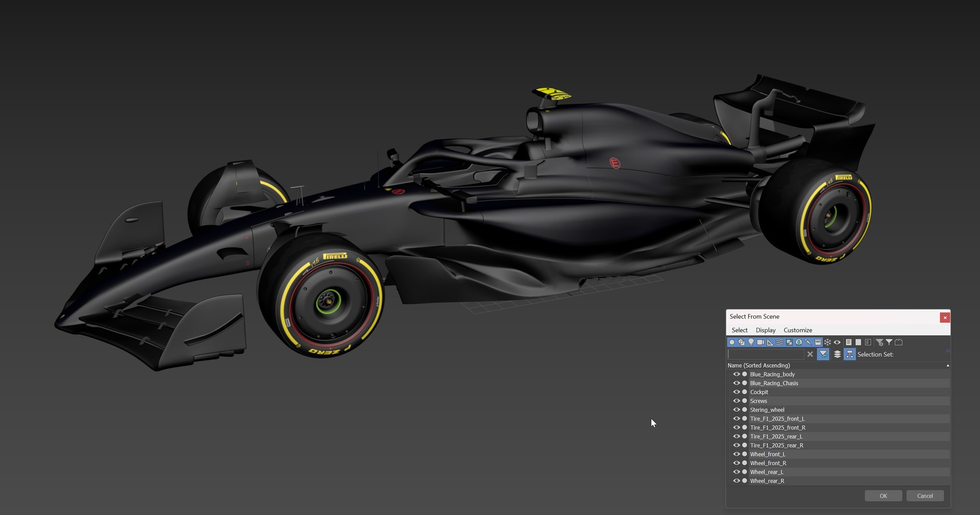Click the Select None blank page icon
The height and width of the screenshot is (515, 980).
858,342
